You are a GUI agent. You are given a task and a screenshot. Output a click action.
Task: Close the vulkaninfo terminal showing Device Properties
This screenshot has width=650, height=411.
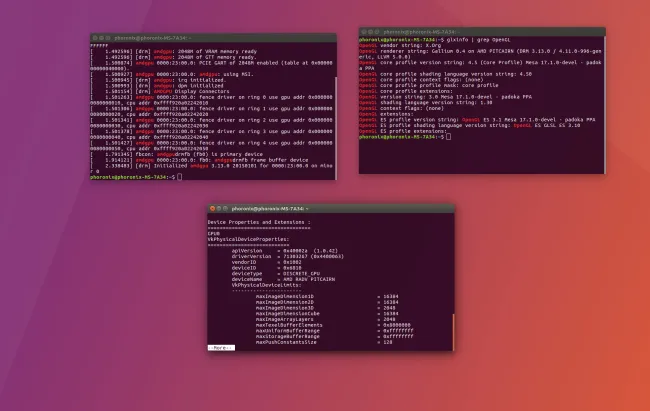tap(213, 208)
